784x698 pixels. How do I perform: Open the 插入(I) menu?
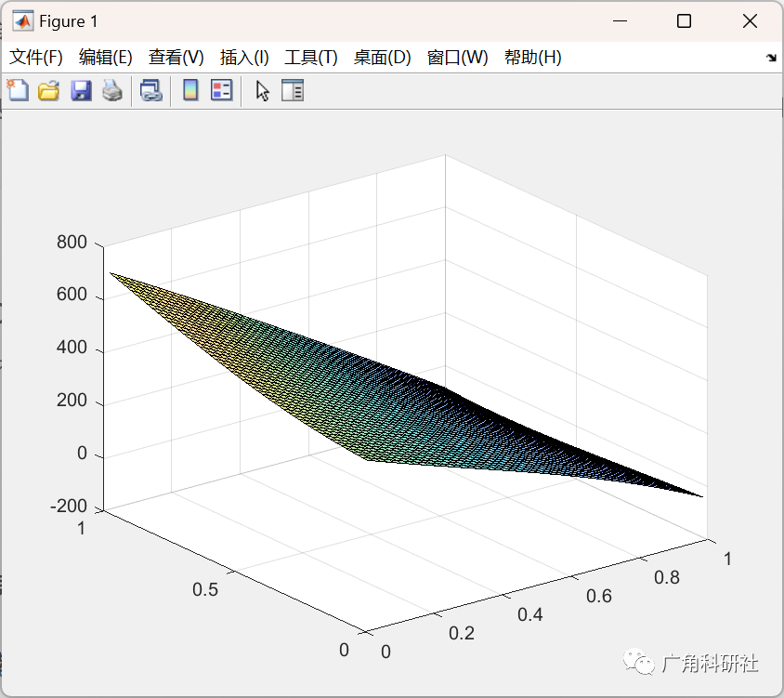pyautogui.click(x=243, y=57)
